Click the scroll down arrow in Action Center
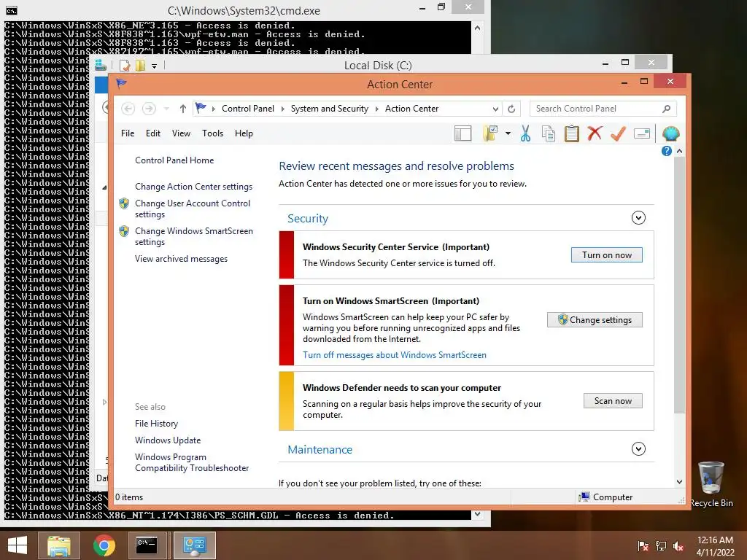The image size is (747, 560). coord(679,481)
